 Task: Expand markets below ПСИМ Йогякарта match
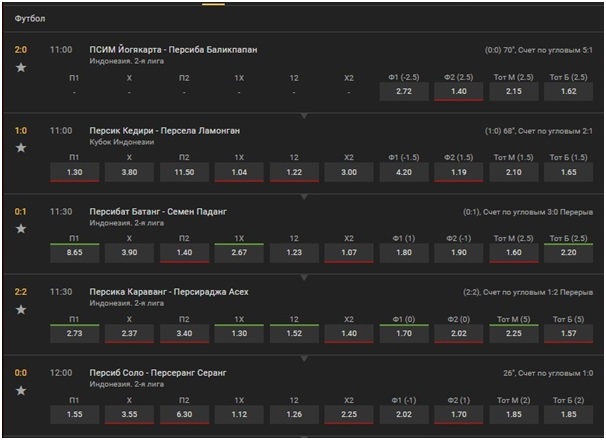pyautogui.click(x=304, y=116)
